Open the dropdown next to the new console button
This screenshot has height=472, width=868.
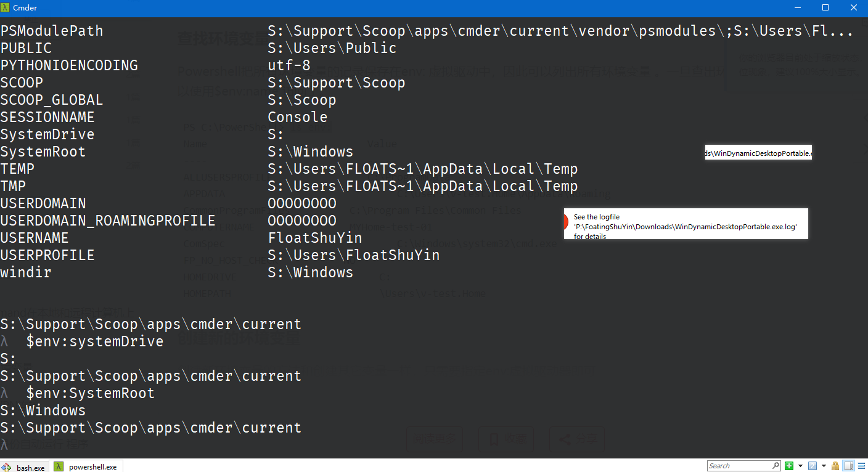800,466
